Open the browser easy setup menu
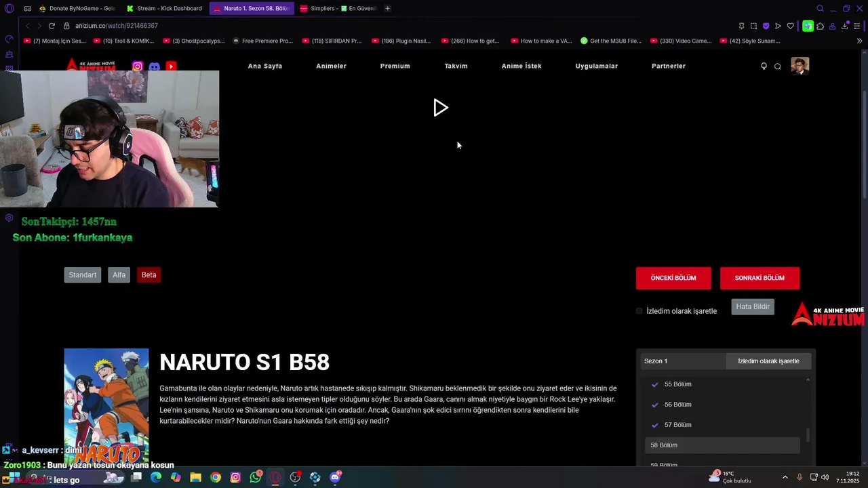This screenshot has height=488, width=868. [x=856, y=26]
